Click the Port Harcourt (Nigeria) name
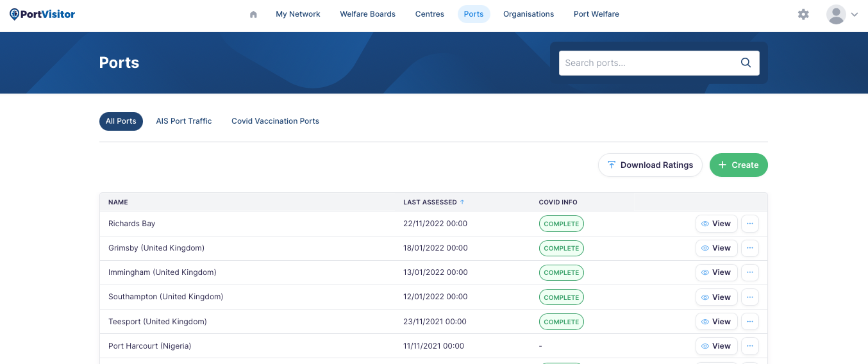Screen dimensions: 868x364 150,346
